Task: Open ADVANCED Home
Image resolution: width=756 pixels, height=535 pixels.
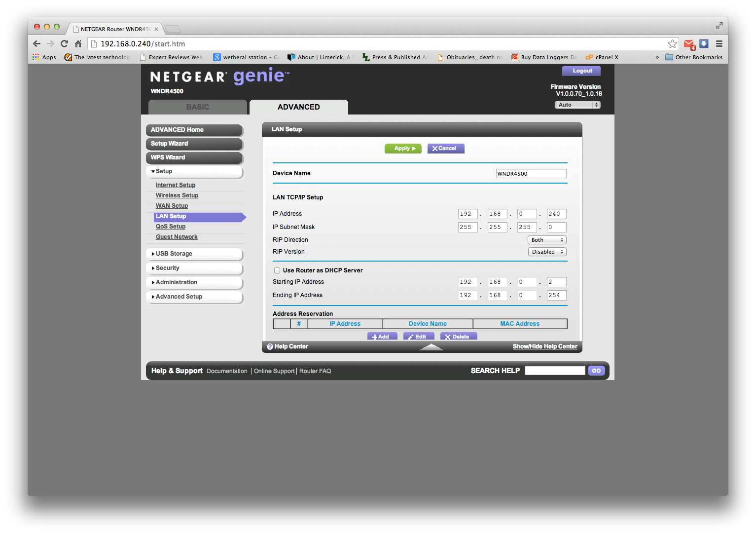Action: (194, 130)
